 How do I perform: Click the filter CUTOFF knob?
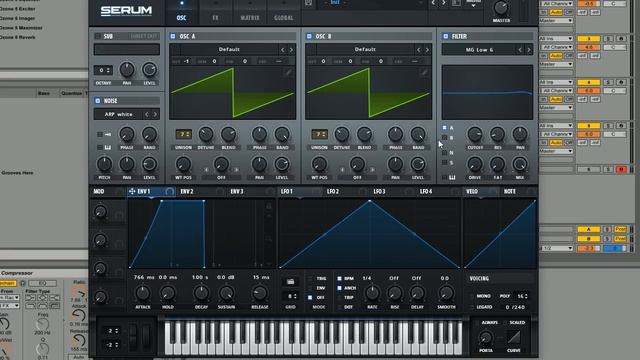coord(475,134)
